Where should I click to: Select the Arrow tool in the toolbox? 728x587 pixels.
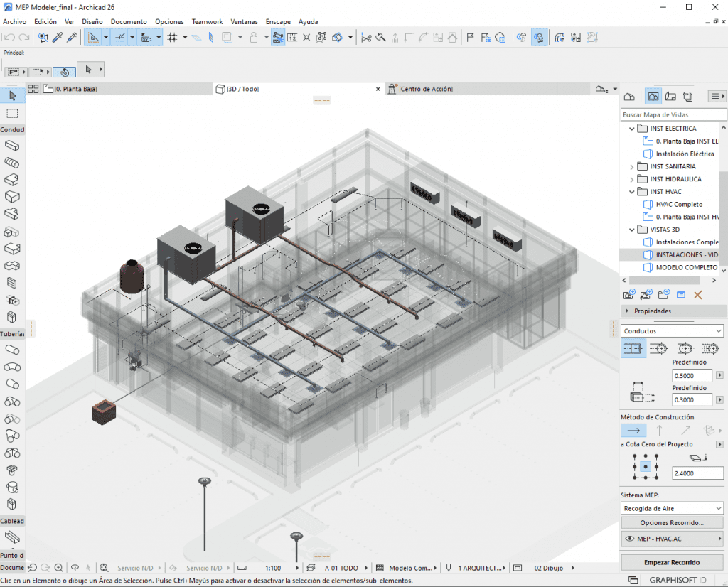click(12, 96)
